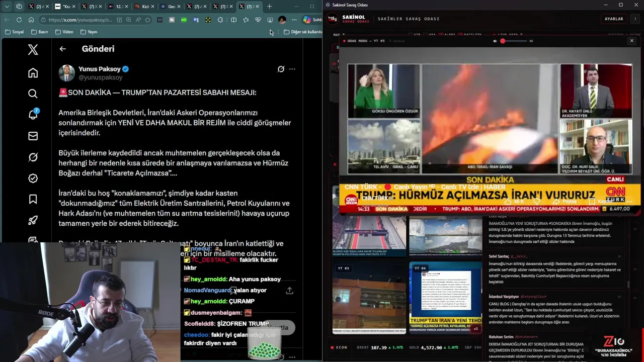Select the YT #4 video thumbnail
This screenshot has height=362, width=644.
click(446, 298)
